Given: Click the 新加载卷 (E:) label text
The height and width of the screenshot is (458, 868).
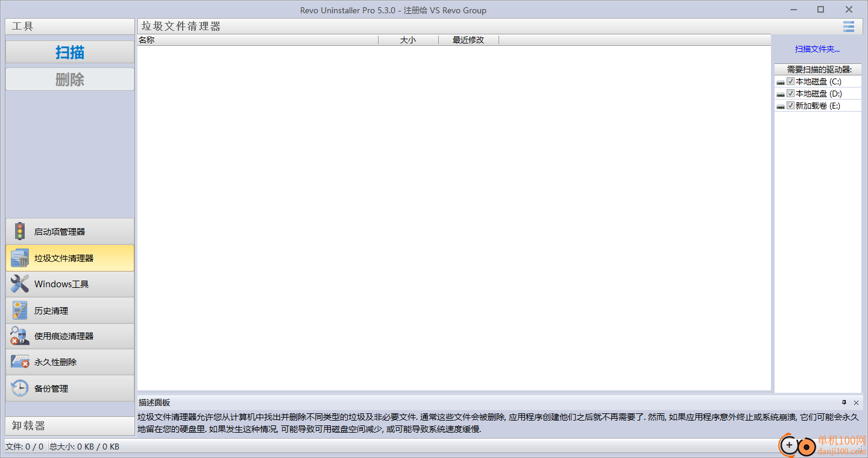Looking at the screenshot, I should pos(818,106).
